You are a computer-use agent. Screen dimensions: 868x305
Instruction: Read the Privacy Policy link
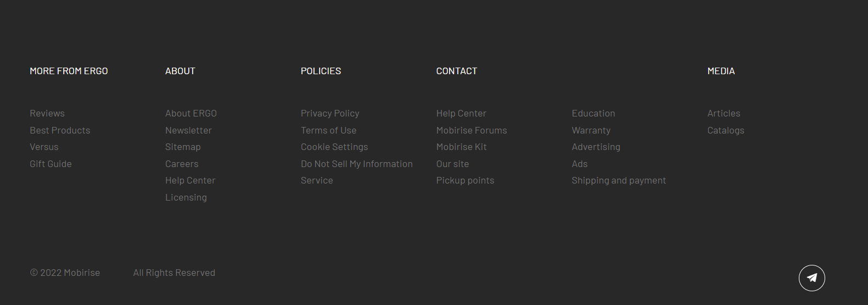click(330, 113)
